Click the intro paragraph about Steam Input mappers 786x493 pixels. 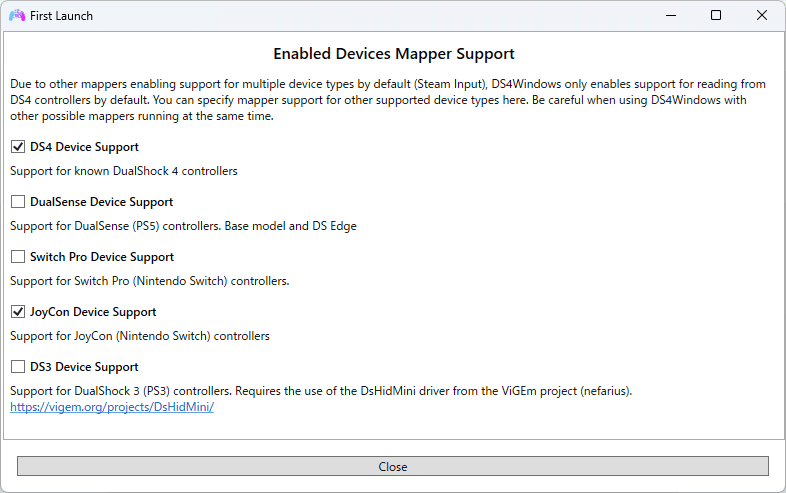tap(388, 100)
